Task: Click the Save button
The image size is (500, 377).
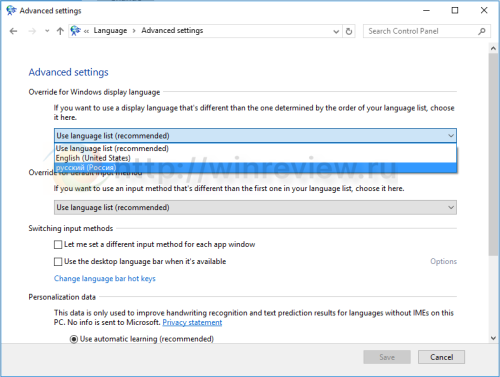Action: tap(387, 357)
